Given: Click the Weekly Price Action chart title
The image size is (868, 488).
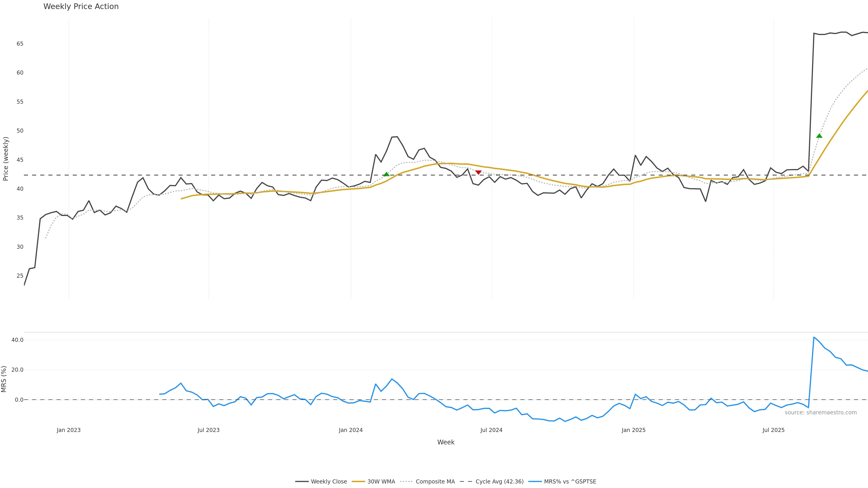Looking at the screenshot, I should tap(81, 6).
